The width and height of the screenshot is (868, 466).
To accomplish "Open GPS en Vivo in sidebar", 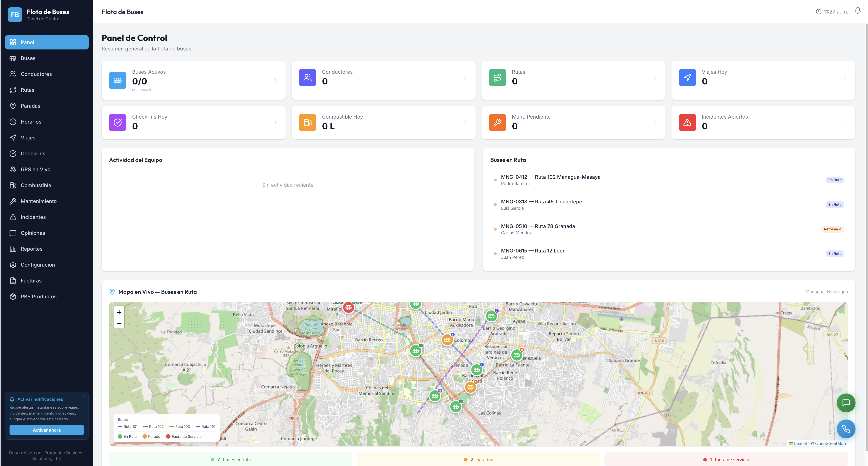I will pyautogui.click(x=35, y=169).
